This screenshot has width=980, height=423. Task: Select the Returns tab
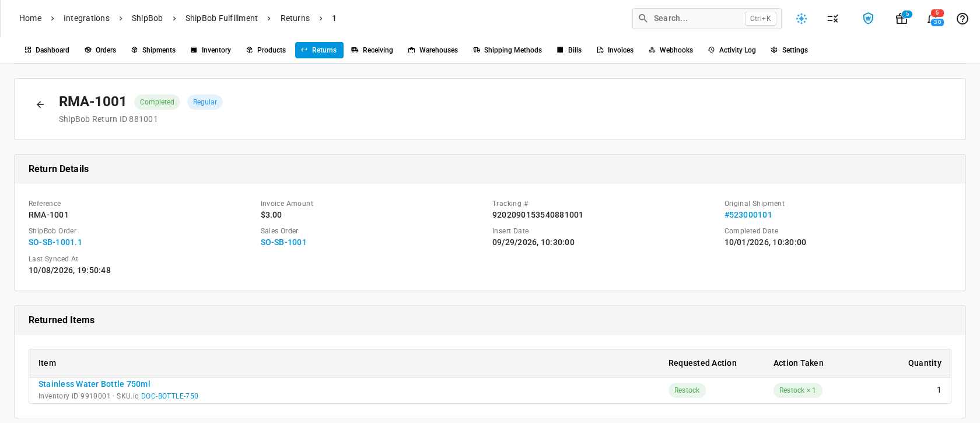coord(319,50)
